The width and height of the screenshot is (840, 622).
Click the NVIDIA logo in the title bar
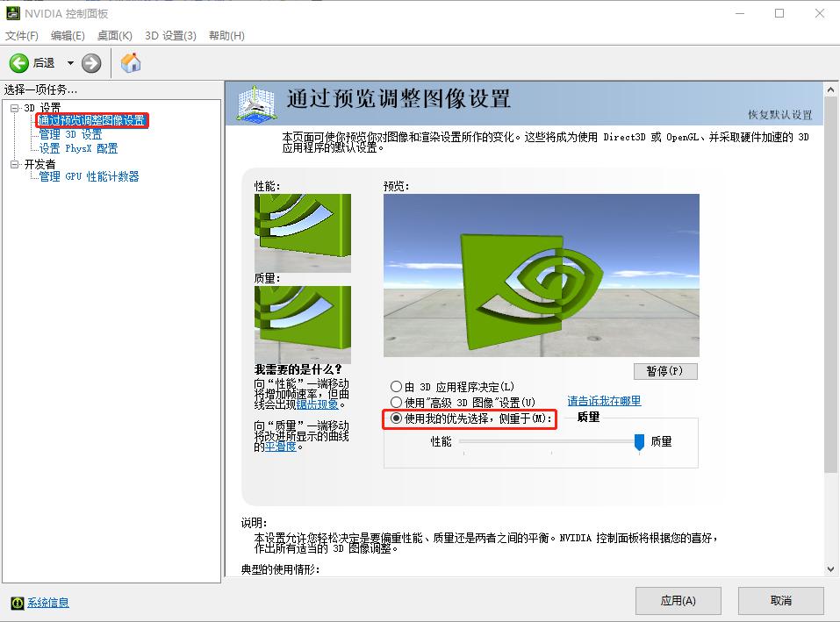tap(12, 12)
